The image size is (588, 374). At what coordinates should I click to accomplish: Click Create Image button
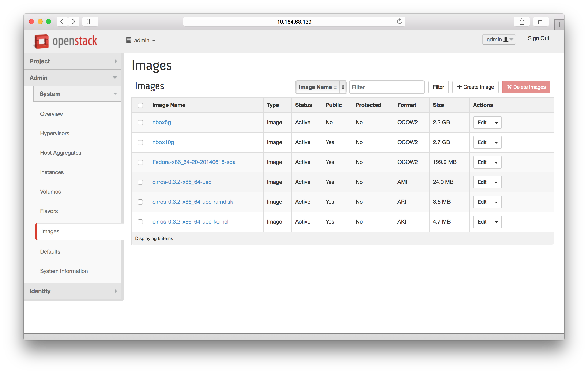pos(475,87)
